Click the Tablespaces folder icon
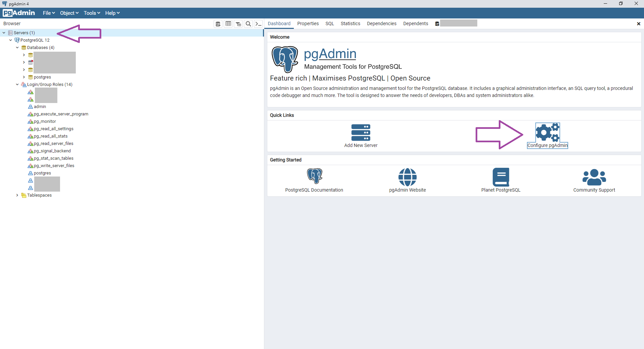 [24, 195]
